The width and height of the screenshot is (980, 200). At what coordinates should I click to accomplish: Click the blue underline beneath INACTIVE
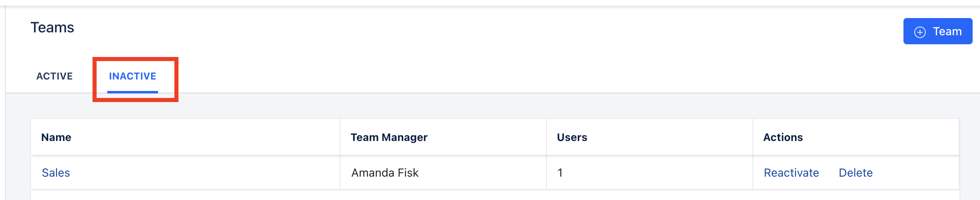point(133,92)
